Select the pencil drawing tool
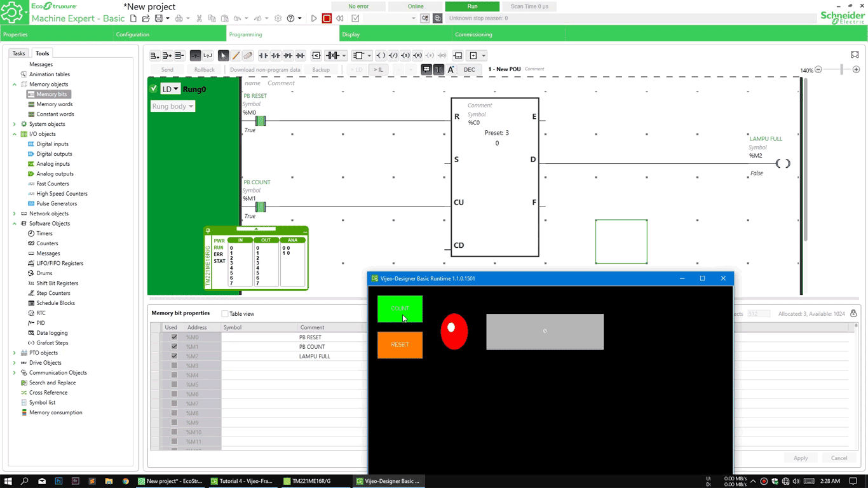868x488 pixels. coord(235,56)
